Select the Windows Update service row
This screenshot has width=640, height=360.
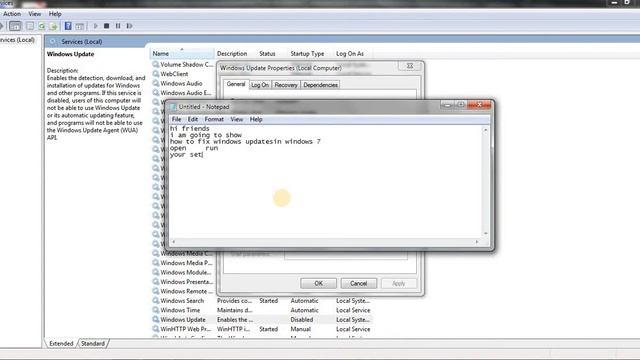[x=261, y=319]
